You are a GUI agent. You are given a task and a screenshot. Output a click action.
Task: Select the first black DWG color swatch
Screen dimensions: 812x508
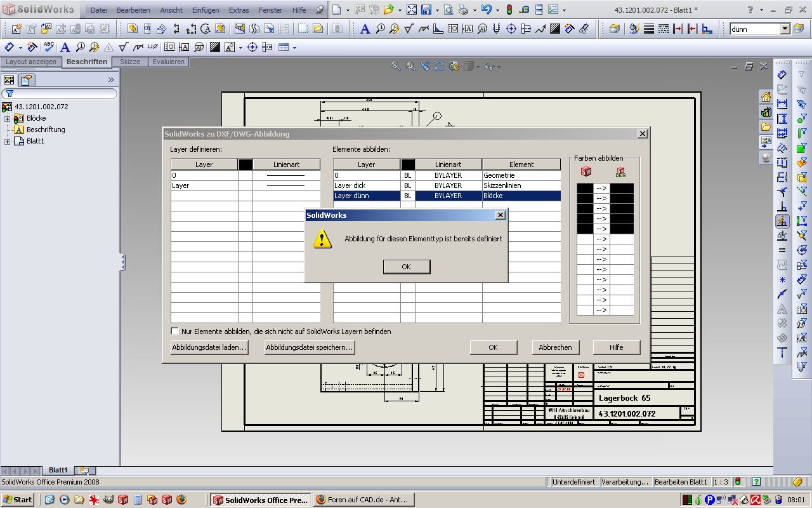[622, 188]
